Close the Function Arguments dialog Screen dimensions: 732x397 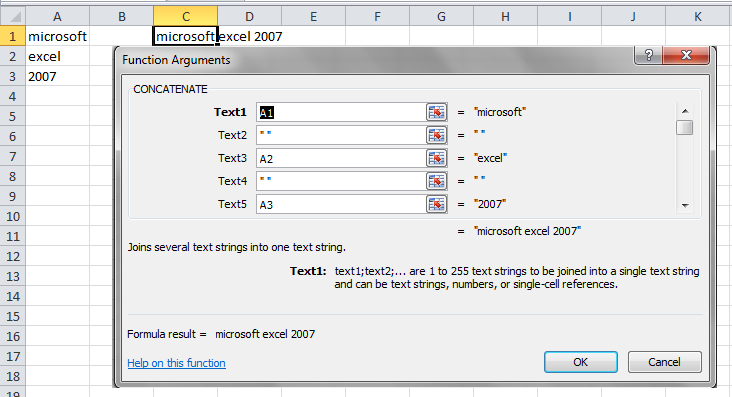pyautogui.click(x=686, y=55)
